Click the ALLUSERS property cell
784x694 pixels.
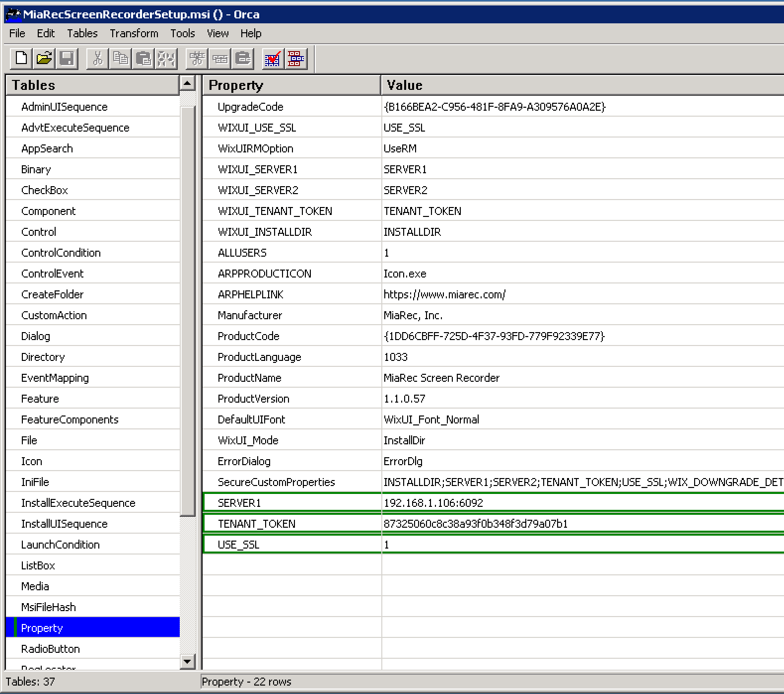tap(292, 253)
